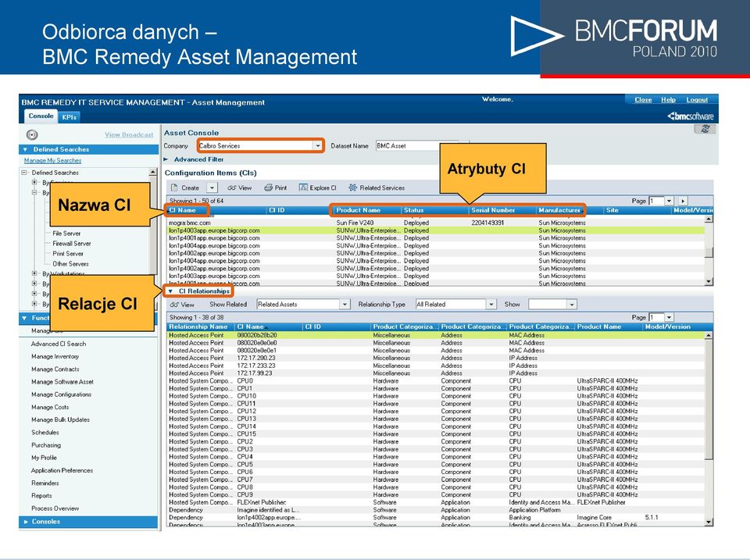Select Other Servers in searches tree

pos(70,264)
